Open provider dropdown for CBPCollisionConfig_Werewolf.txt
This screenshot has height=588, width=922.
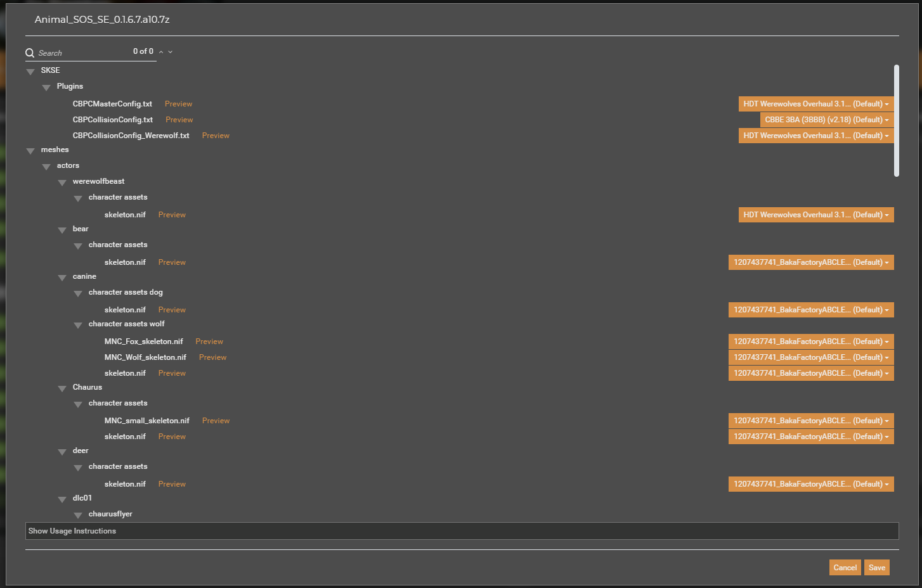point(816,136)
